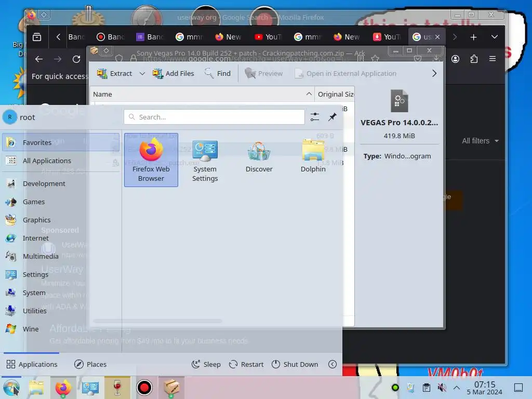Click the wine glass taskbar icon
This screenshot has height=399, width=532.
pos(117,388)
